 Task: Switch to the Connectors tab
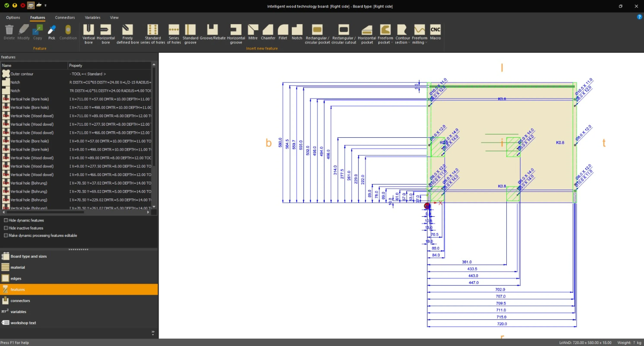point(65,17)
